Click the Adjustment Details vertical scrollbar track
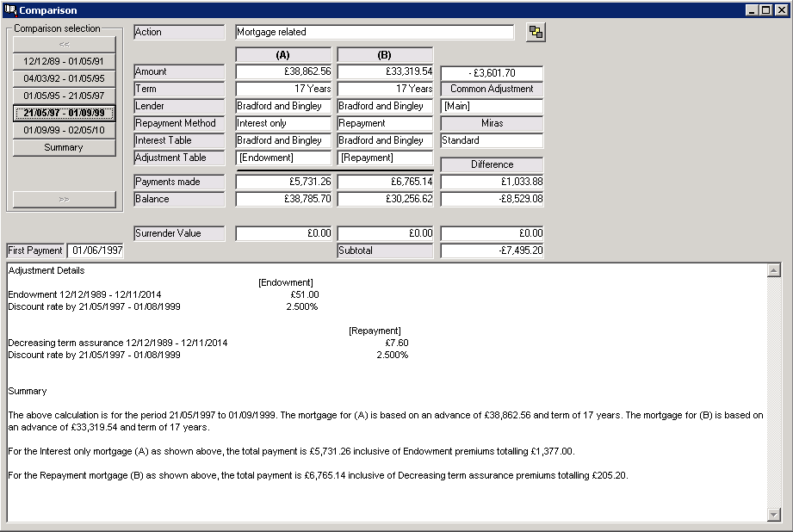793x532 pixels. pyautogui.click(x=774, y=393)
